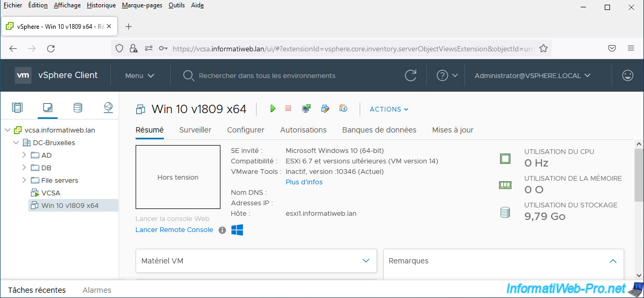Open the Storage inventory view icon
The width and height of the screenshot is (644, 298).
click(x=77, y=108)
